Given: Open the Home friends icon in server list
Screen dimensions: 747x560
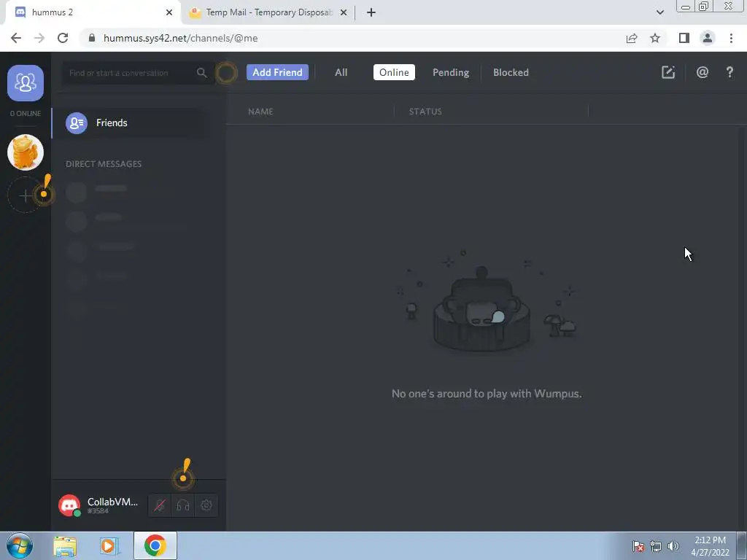Looking at the screenshot, I should click(x=26, y=83).
